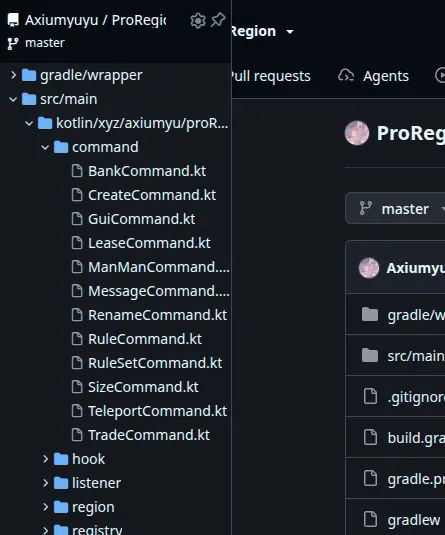Click the ProRegion owner avatar image
This screenshot has height=535, width=445.
click(357, 133)
